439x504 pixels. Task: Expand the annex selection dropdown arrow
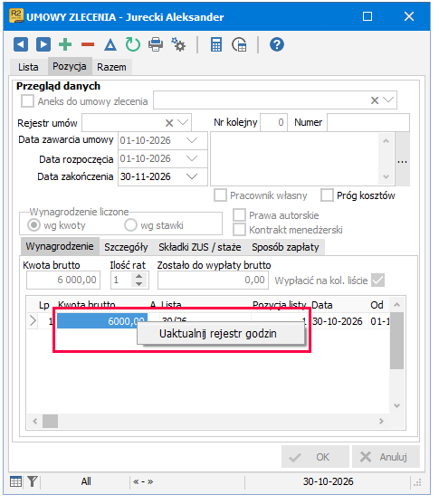pyautogui.click(x=388, y=100)
